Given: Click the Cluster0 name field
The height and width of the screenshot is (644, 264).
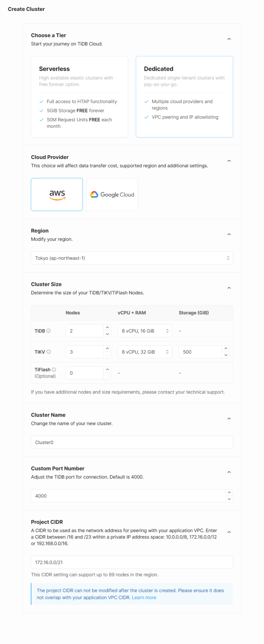Looking at the screenshot, I should coord(132,442).
